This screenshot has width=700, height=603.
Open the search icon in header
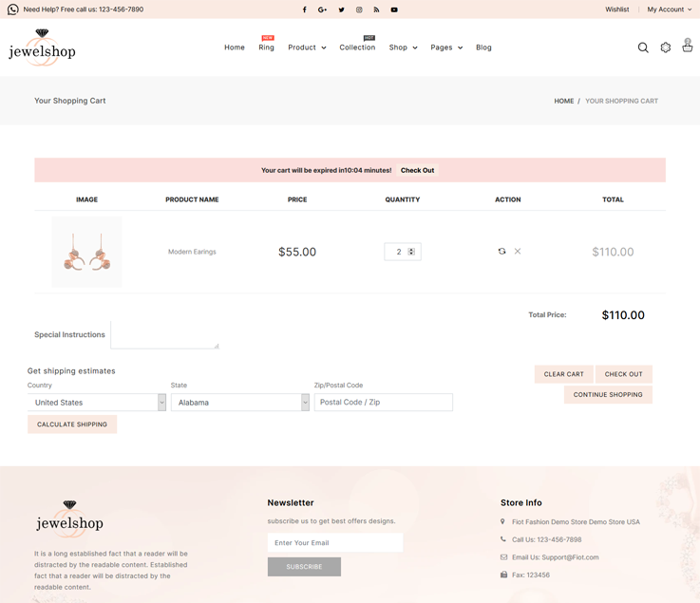coord(643,47)
